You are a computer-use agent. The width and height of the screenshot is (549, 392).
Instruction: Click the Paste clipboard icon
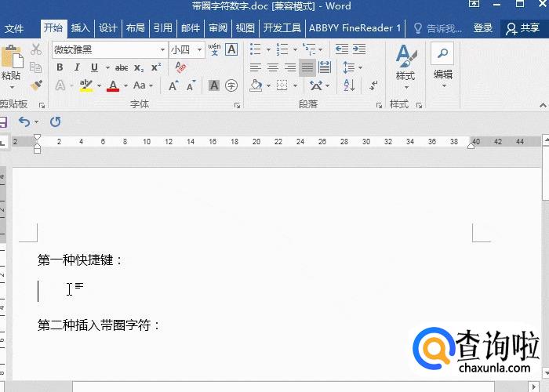click(x=12, y=56)
